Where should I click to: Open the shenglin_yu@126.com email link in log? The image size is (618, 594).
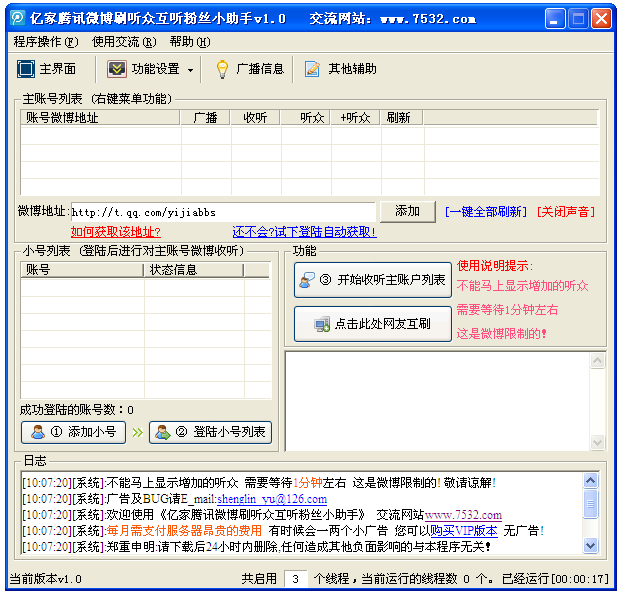[x=272, y=499]
